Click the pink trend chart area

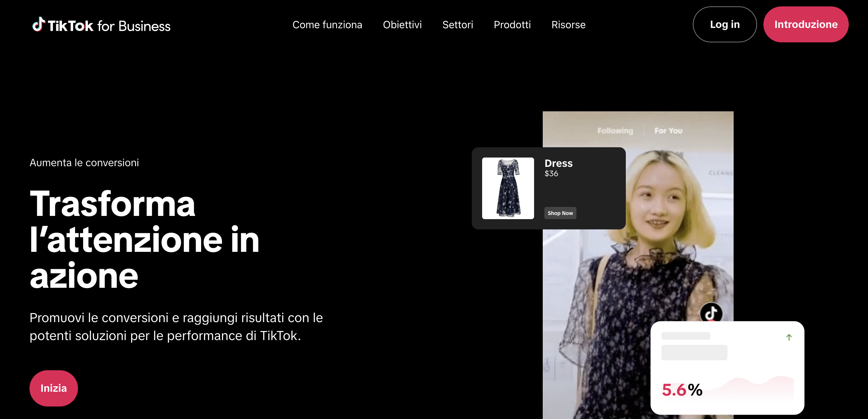pyautogui.click(x=758, y=388)
